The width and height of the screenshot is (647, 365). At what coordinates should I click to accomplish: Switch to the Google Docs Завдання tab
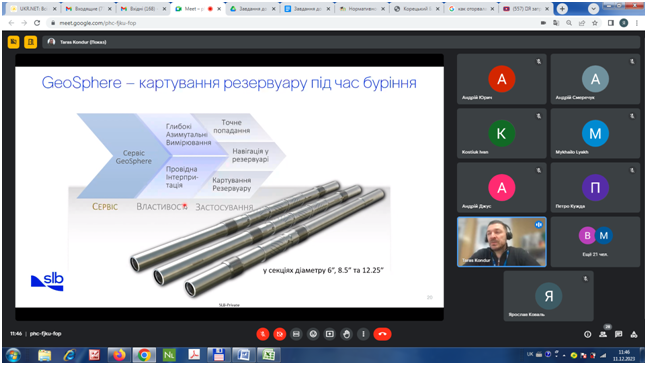pyautogui.click(x=307, y=9)
